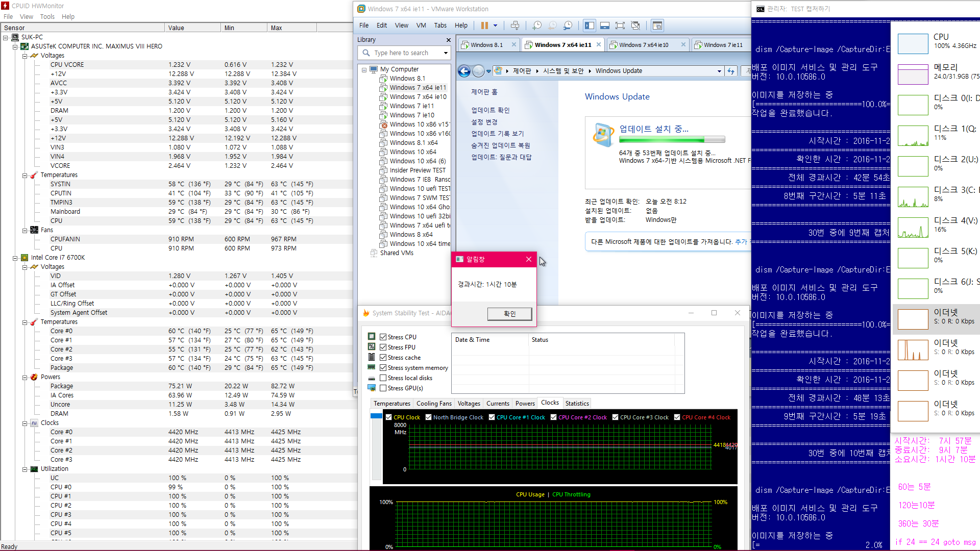Close the Windows 7 x64 ie11 tab
This screenshot has height=551, width=980.
click(598, 45)
